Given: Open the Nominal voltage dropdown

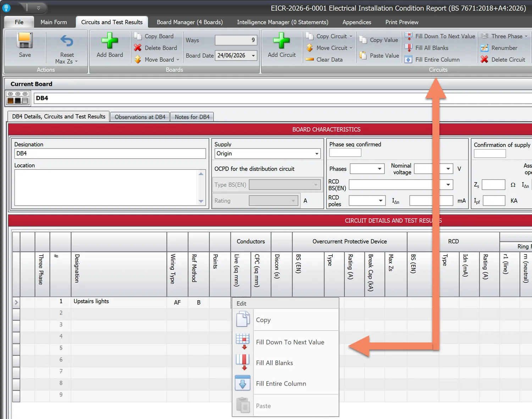Looking at the screenshot, I should tap(448, 169).
